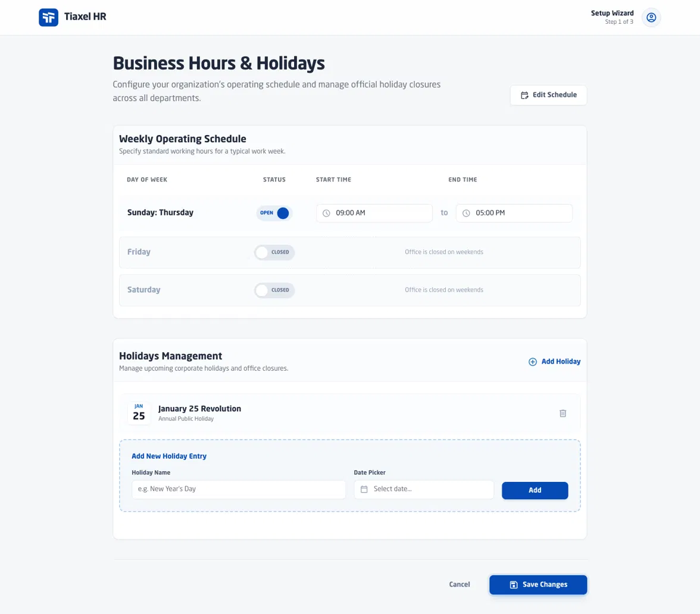Viewport: 700px width, 614px height.
Task: Delete the January 25 Revolution holiday
Action: 562,413
